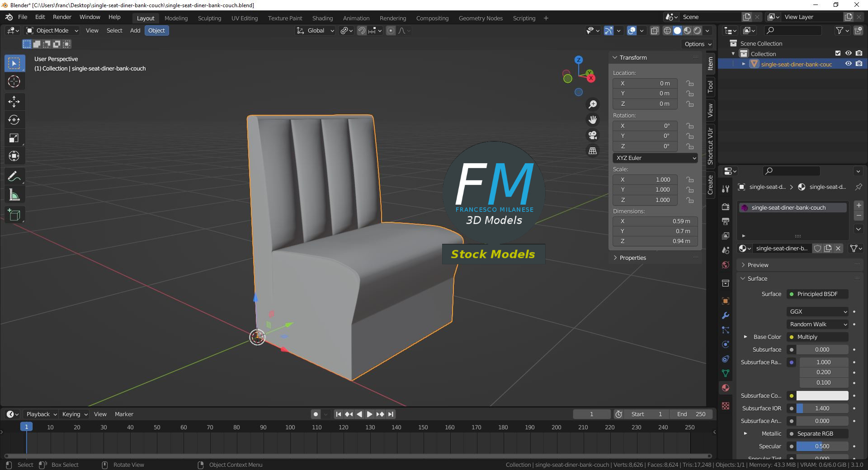This screenshot has height=470, width=868.
Task: Open the viewport Options dropdown
Action: pos(698,44)
